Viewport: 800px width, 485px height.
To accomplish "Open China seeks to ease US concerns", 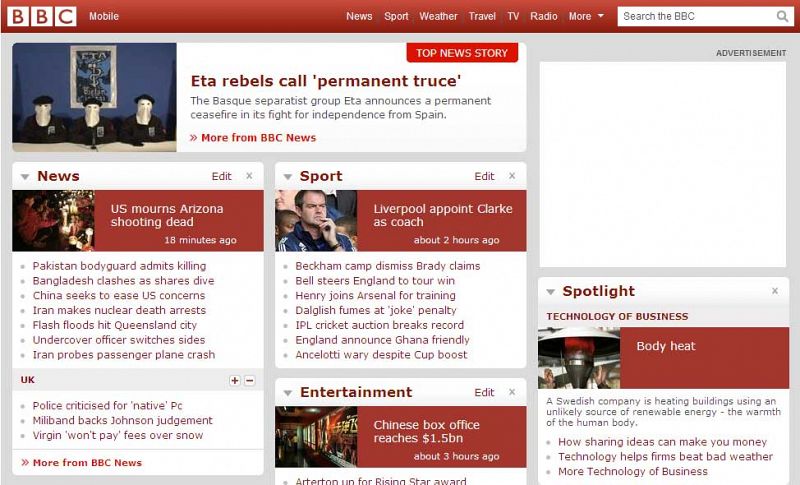I will click(x=119, y=296).
